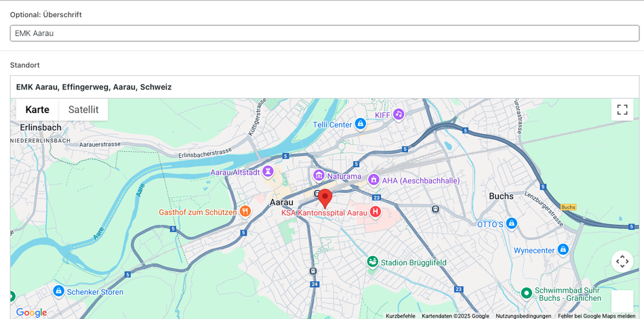
Task: Click the train station icon near Buchs
Action: 435,209
